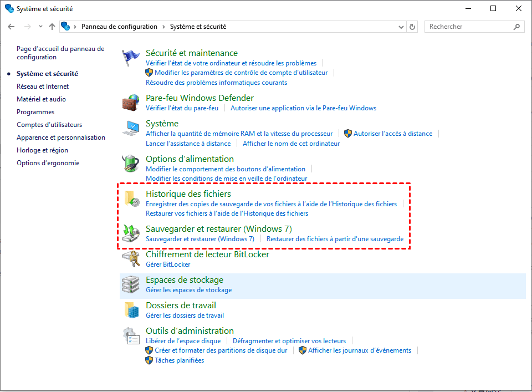Image resolution: width=532 pixels, height=392 pixels.
Task: Open Vérifier l'état de votre ordinateur link
Action: [231, 63]
